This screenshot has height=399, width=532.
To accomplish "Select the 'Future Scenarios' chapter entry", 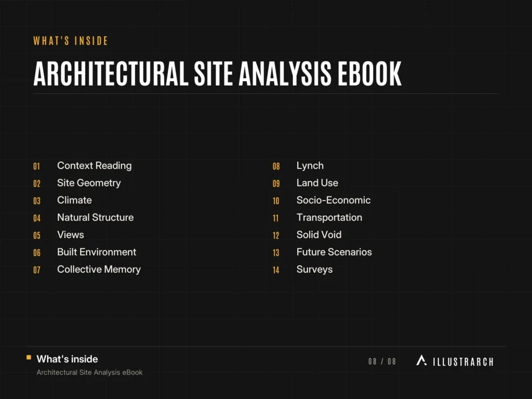I will coord(334,252).
